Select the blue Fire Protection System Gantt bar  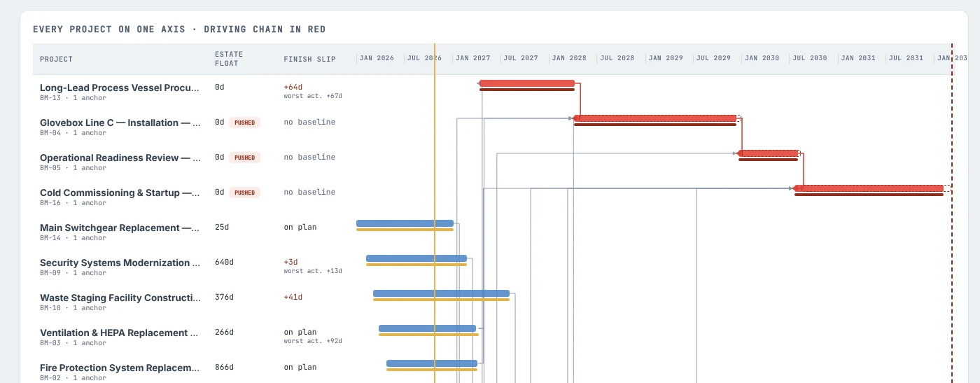point(432,363)
